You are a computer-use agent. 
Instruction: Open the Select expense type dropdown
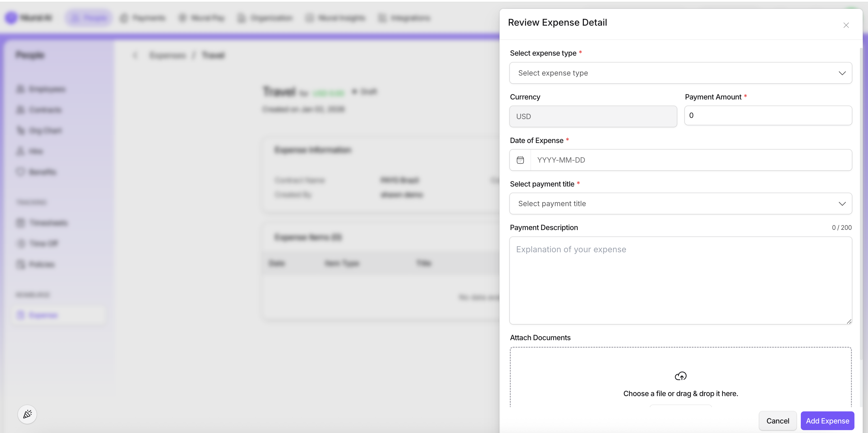click(680, 73)
